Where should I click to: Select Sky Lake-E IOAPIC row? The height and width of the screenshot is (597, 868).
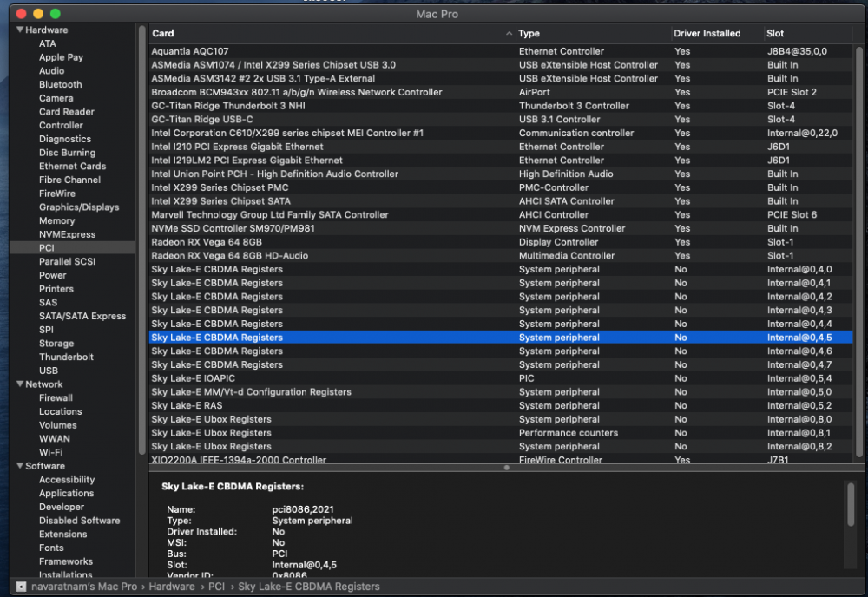point(501,378)
